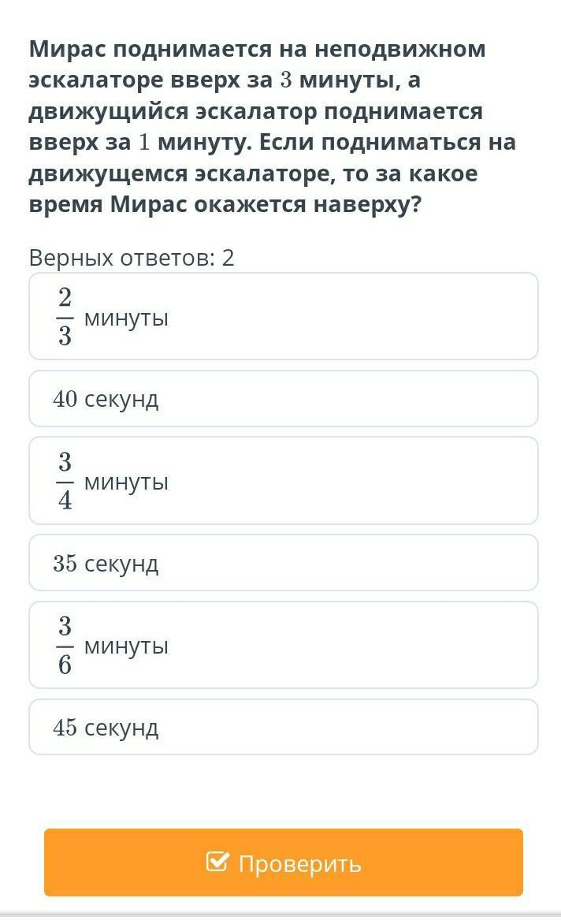Click the word "секунд" in the 45 option

pyautogui.click(x=121, y=728)
